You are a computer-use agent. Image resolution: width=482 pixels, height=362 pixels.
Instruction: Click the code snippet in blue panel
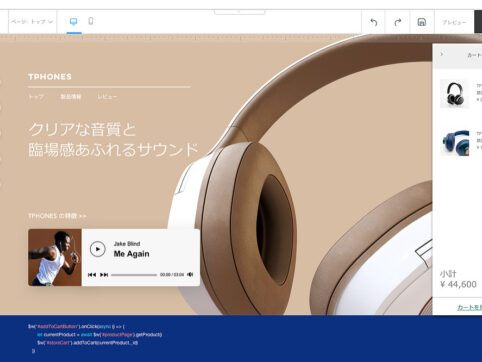(x=95, y=339)
